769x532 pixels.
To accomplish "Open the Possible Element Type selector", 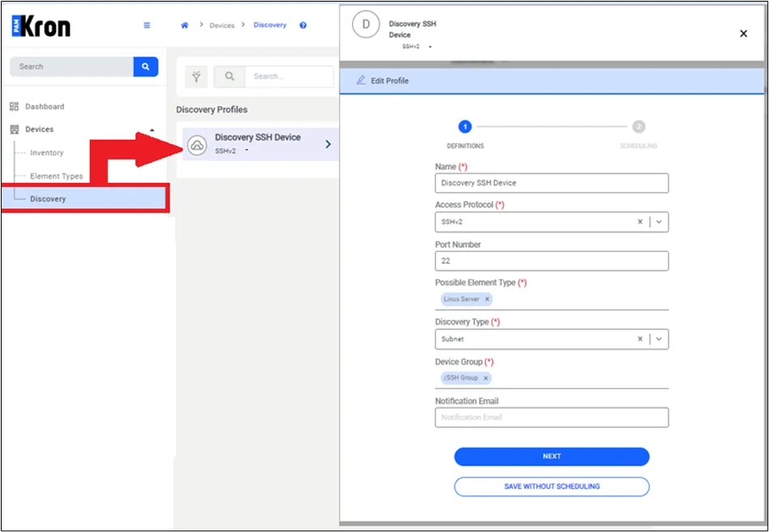I will pos(552,300).
